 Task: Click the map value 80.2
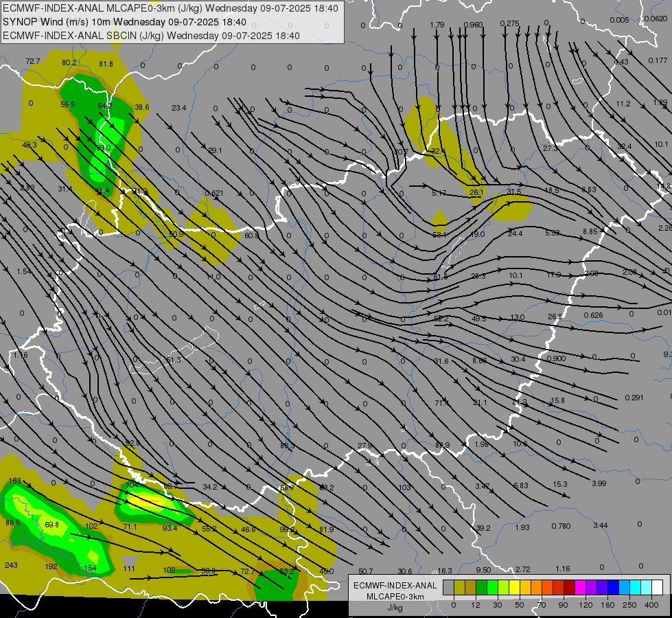pos(69,62)
